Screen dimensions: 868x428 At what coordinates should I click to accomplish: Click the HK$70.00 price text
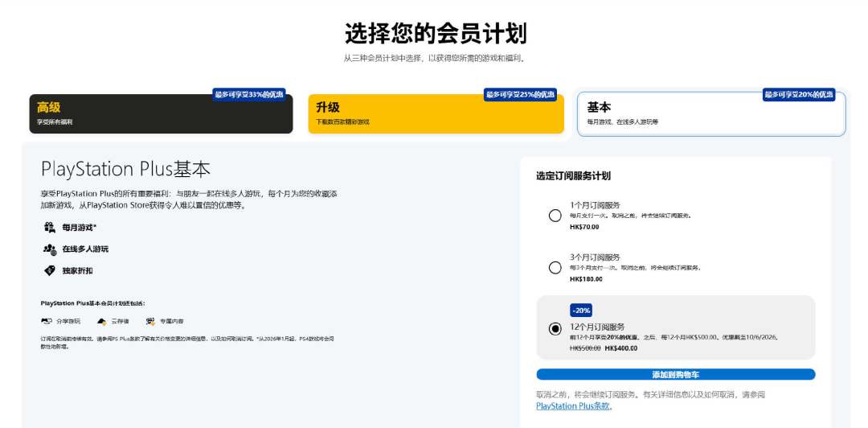(x=584, y=227)
